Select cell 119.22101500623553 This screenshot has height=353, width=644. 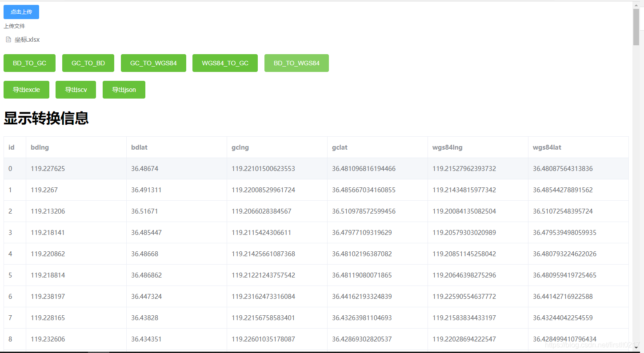(277, 169)
